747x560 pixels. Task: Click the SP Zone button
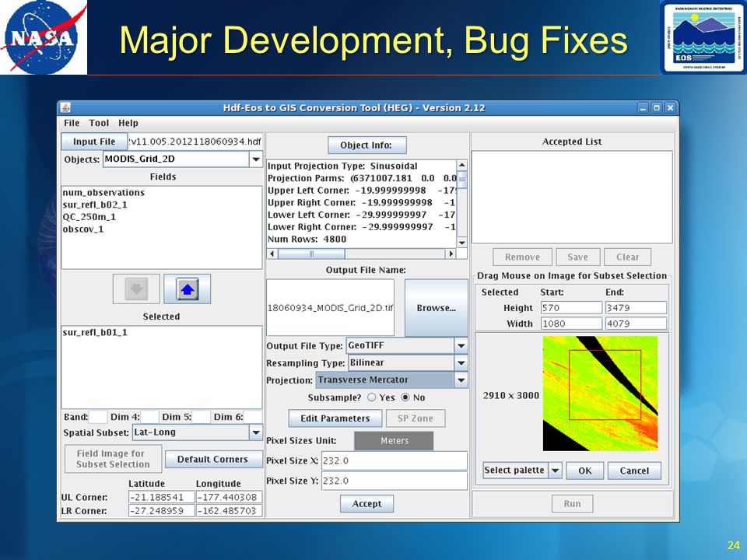point(416,418)
